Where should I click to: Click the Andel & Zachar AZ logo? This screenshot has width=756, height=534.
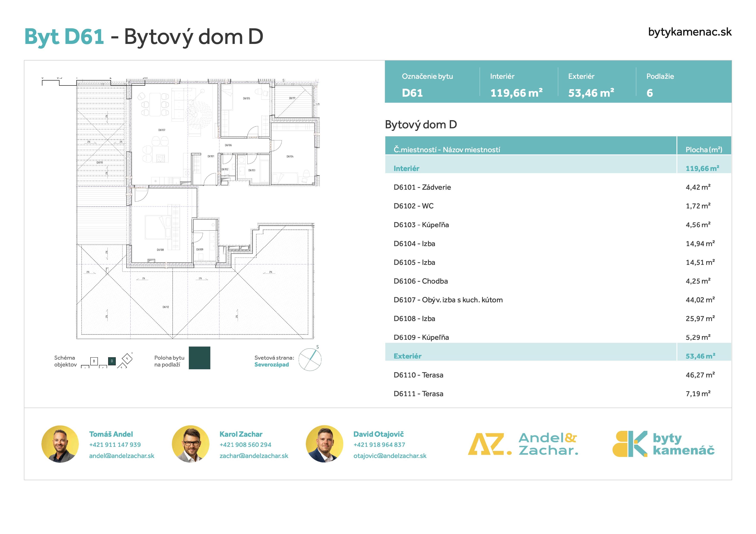pyautogui.click(x=523, y=444)
